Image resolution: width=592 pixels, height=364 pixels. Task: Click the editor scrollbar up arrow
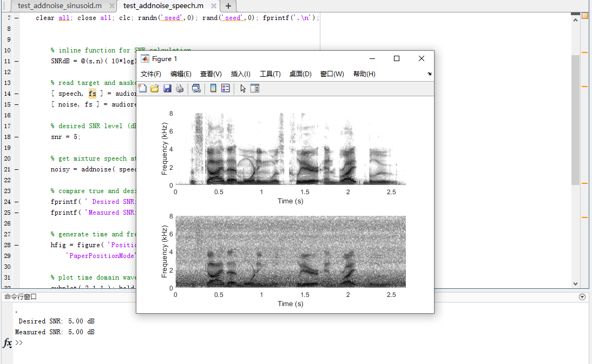pos(575,20)
